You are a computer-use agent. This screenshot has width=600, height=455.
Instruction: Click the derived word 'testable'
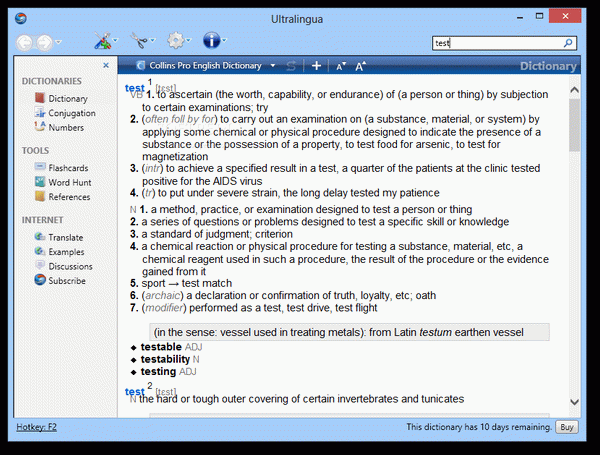point(161,347)
